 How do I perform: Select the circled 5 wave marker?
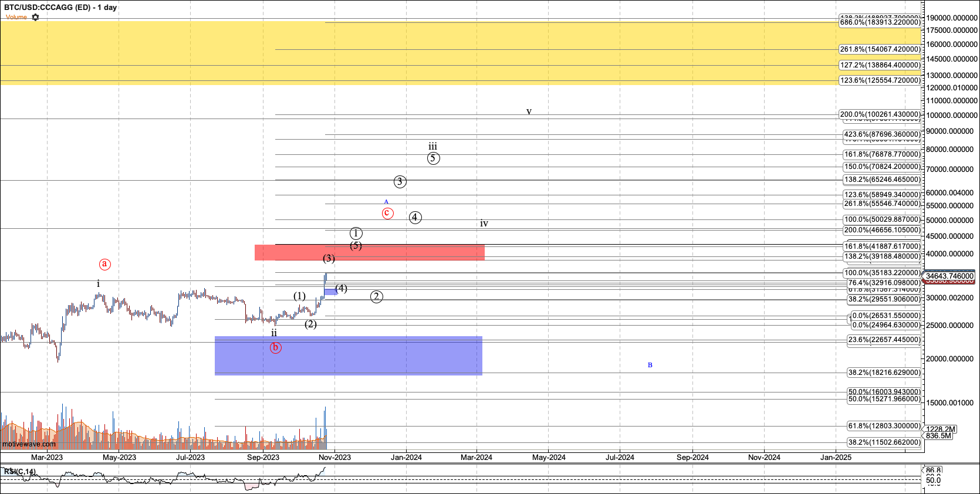click(x=433, y=158)
